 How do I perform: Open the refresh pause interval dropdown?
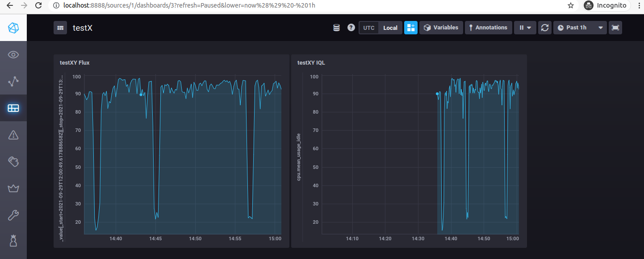click(525, 27)
